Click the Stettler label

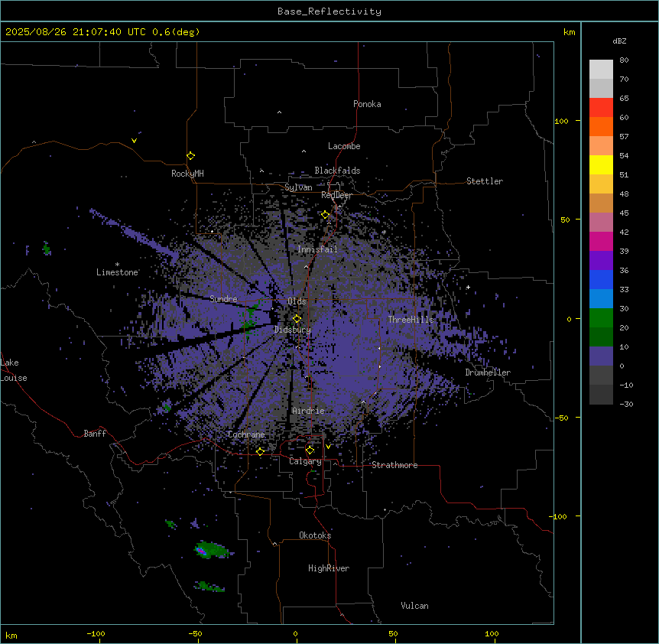(485, 181)
